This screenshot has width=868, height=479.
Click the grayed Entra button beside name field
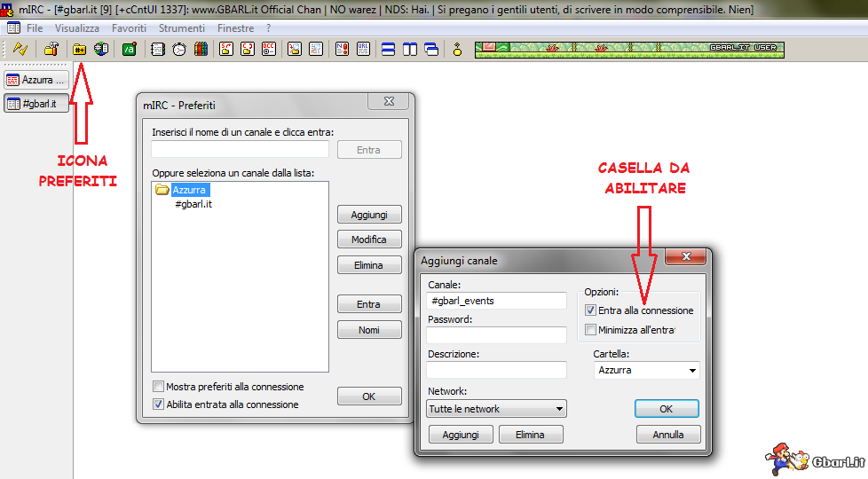[369, 150]
